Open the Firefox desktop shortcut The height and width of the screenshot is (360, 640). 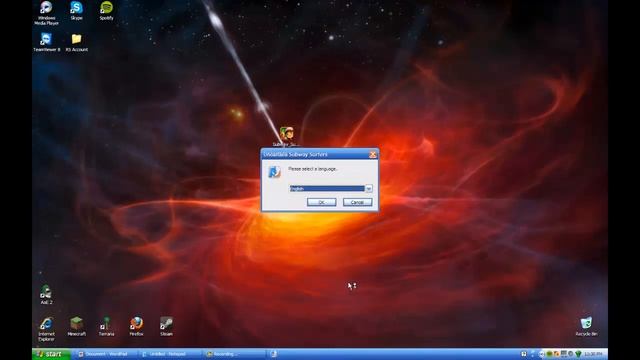pyautogui.click(x=136, y=327)
